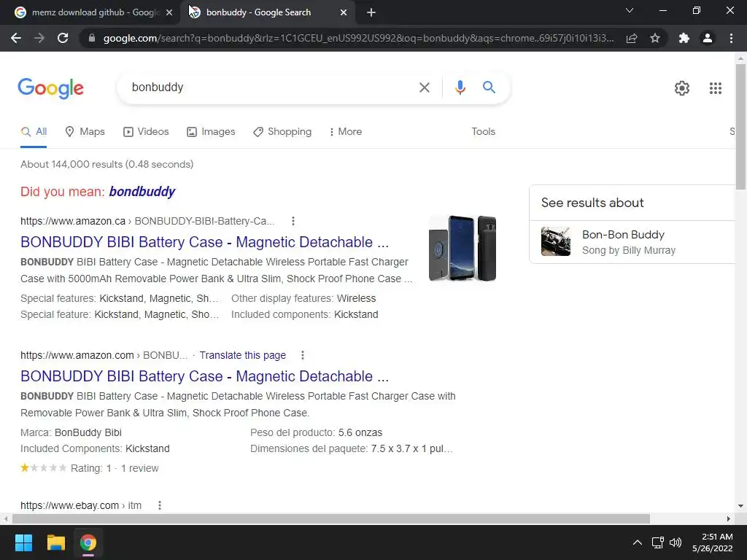Screen dimensions: 747x560
Task: Open a new tab with the plus button
Action: 371,12
